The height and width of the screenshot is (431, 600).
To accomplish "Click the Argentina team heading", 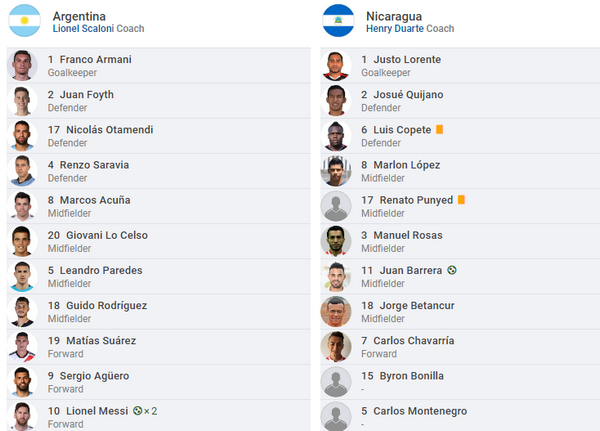I will (x=79, y=16).
